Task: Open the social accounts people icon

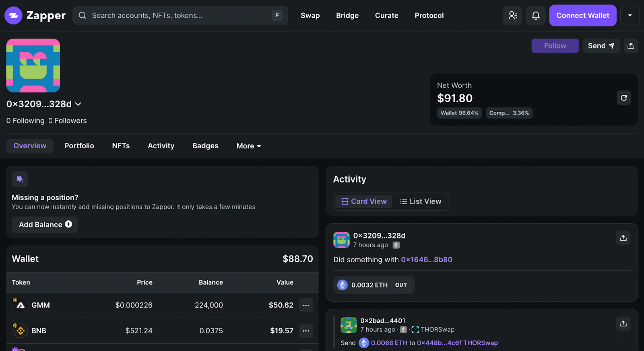Action: [512, 16]
